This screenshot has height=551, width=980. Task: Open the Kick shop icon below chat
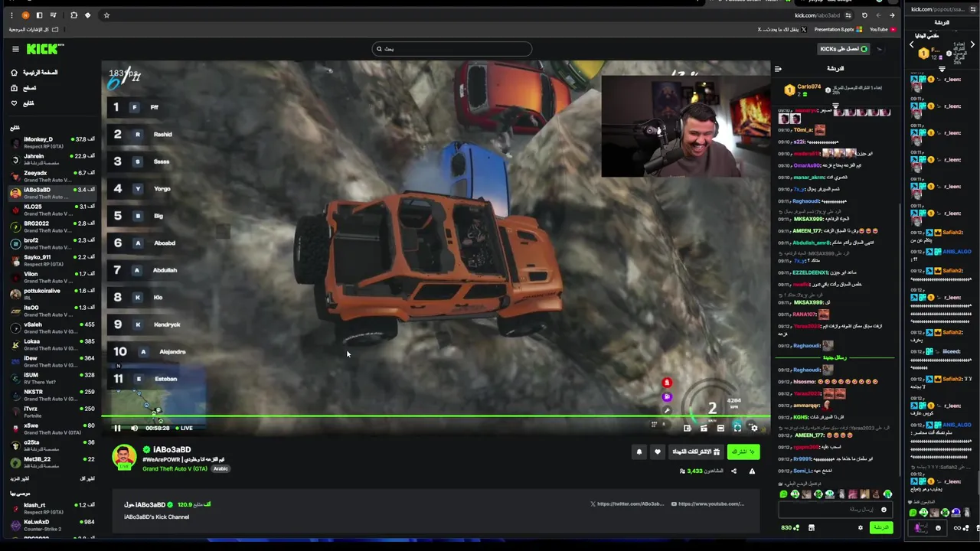(x=812, y=527)
